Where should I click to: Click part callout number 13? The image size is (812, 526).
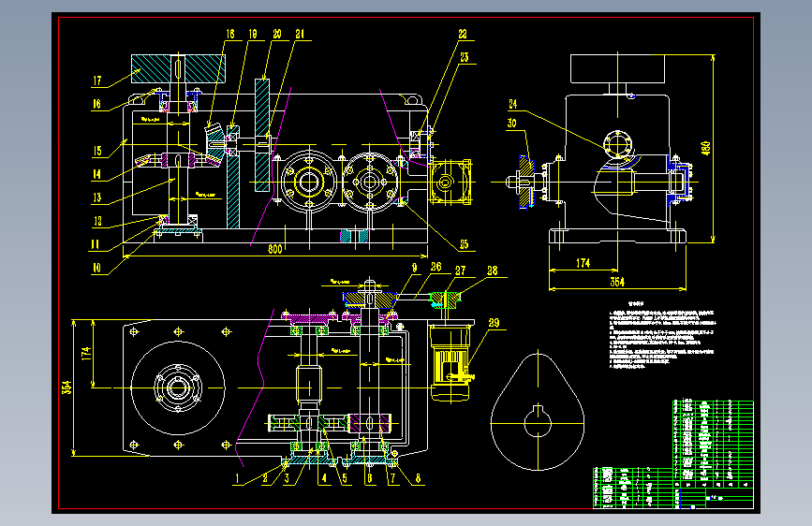point(96,197)
